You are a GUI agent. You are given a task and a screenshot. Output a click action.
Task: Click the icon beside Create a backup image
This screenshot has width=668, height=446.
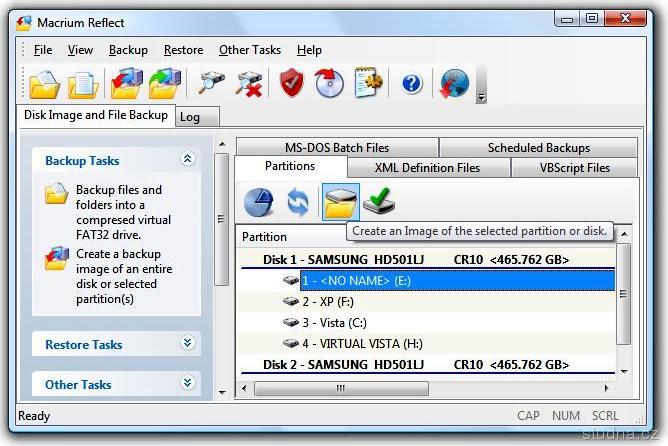(57, 258)
